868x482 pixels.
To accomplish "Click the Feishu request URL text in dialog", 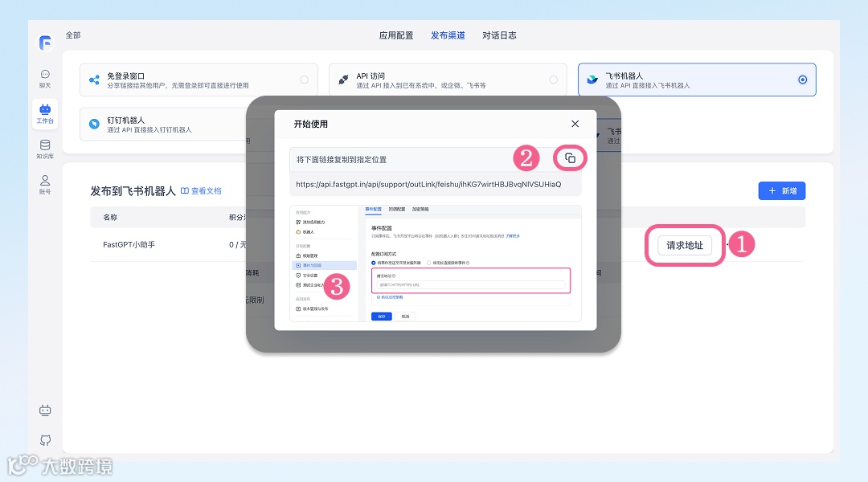I will coord(428,184).
